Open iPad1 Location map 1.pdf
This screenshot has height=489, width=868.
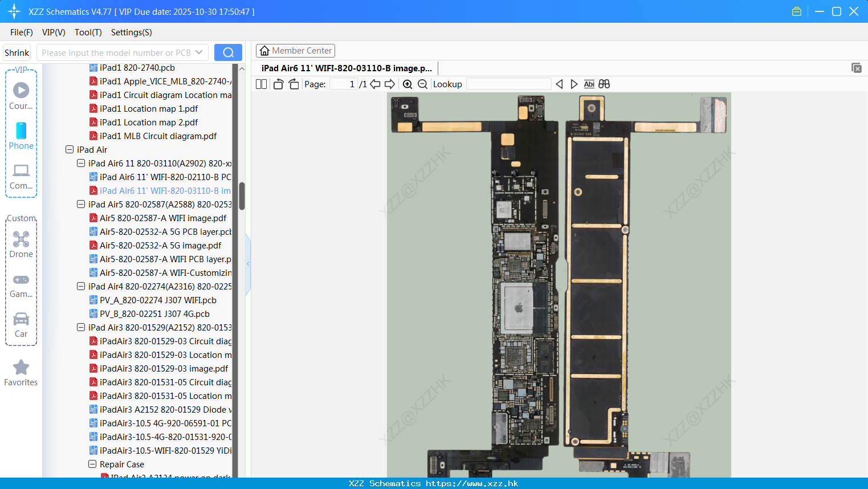149,109
